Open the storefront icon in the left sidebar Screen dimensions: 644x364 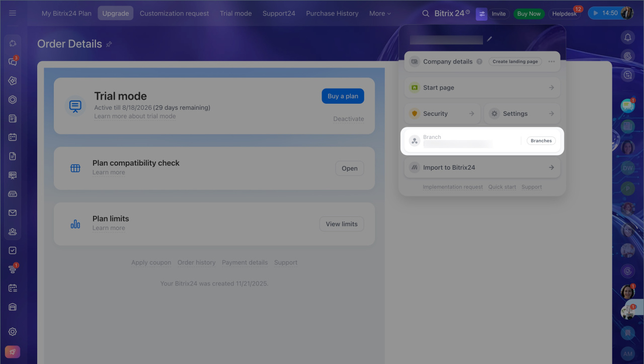[13, 307]
